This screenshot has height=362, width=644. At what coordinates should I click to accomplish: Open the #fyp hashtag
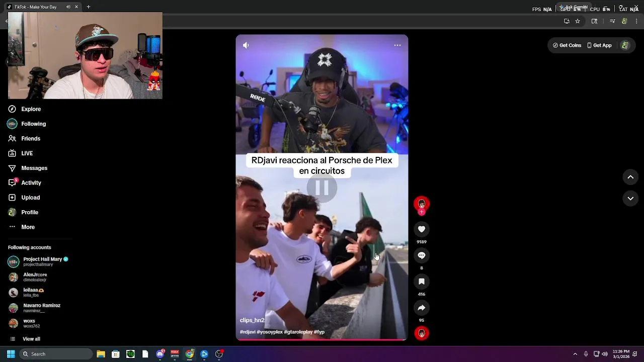[x=319, y=332]
